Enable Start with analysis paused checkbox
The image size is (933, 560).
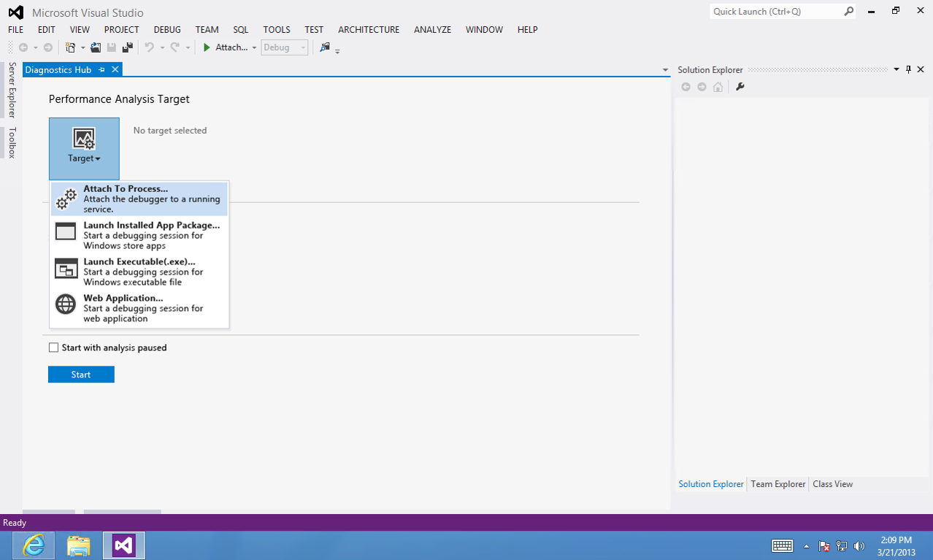[x=53, y=348]
